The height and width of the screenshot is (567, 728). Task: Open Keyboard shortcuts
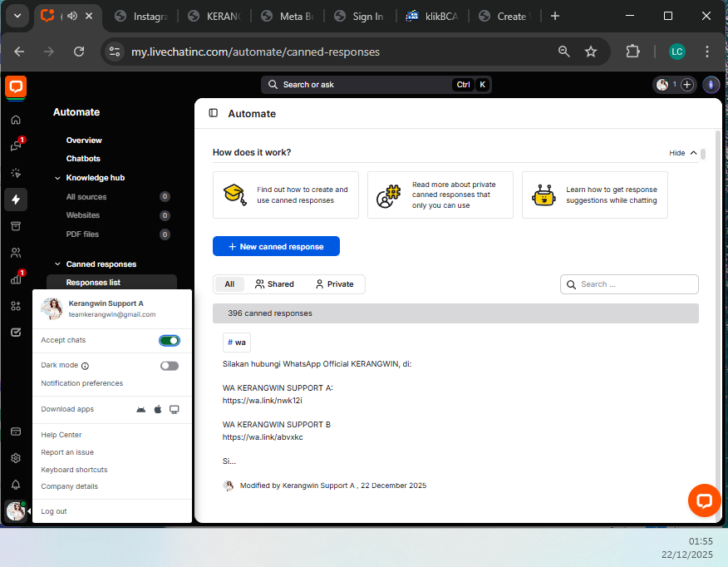coord(74,470)
